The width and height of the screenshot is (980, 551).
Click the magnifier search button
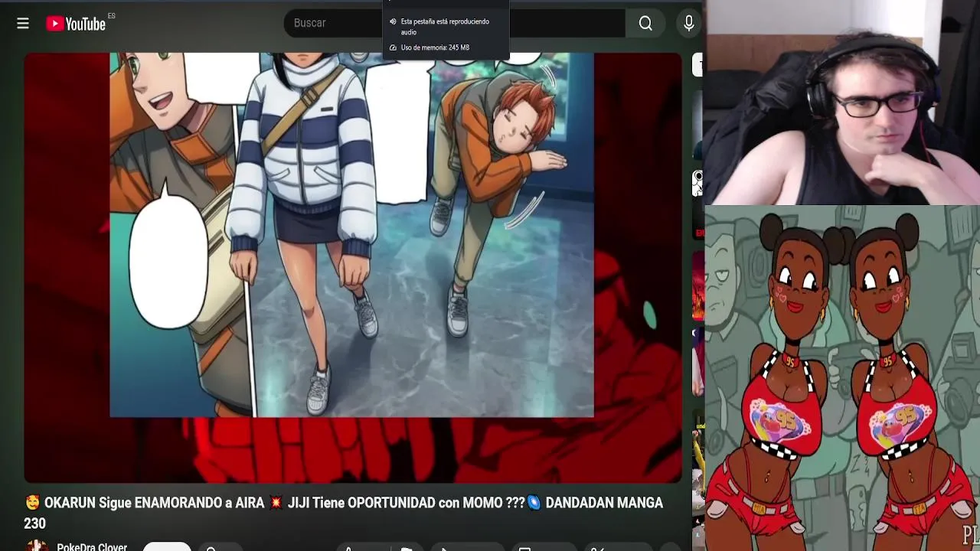pyautogui.click(x=645, y=24)
